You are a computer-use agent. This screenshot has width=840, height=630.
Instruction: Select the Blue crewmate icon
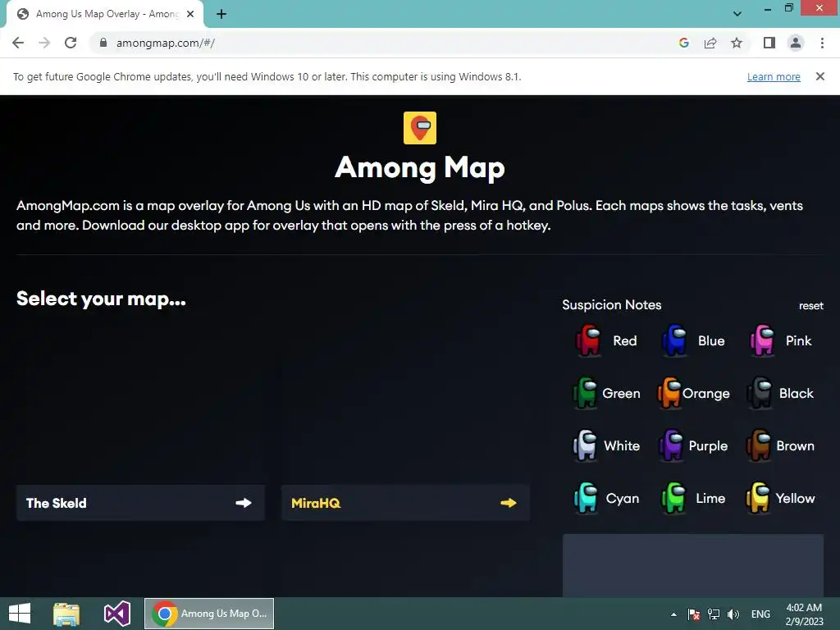pos(674,340)
